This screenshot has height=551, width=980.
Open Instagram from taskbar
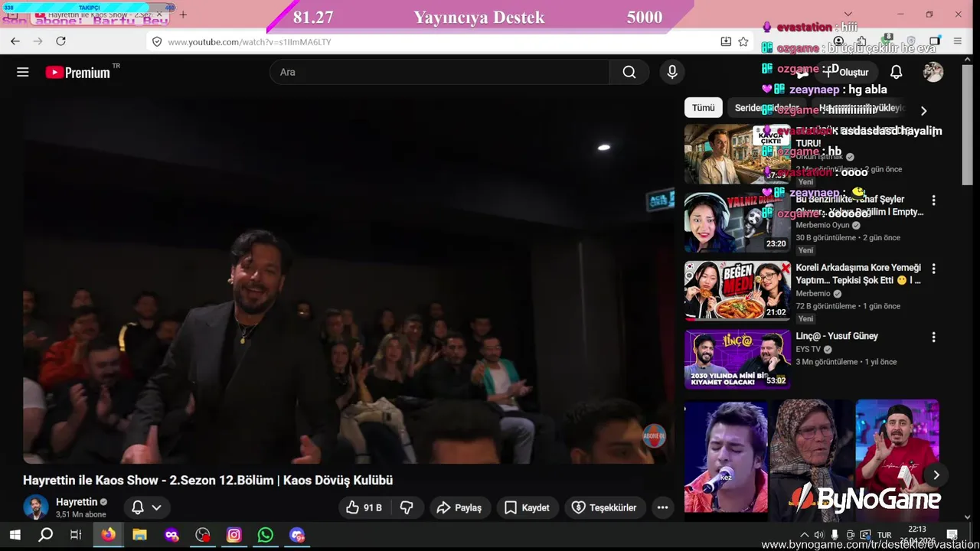(234, 535)
